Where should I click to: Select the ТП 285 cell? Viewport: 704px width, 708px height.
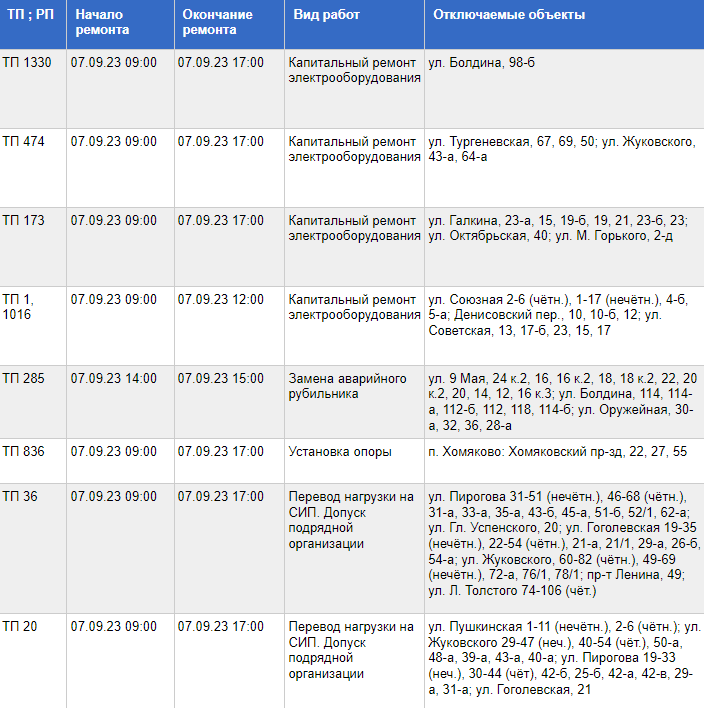pyautogui.click(x=24, y=379)
